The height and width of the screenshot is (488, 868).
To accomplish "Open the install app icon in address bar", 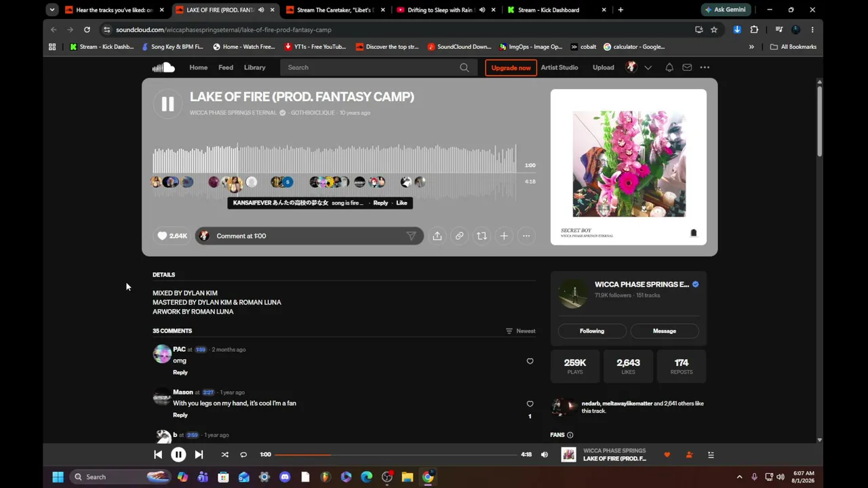I will click(x=699, y=30).
